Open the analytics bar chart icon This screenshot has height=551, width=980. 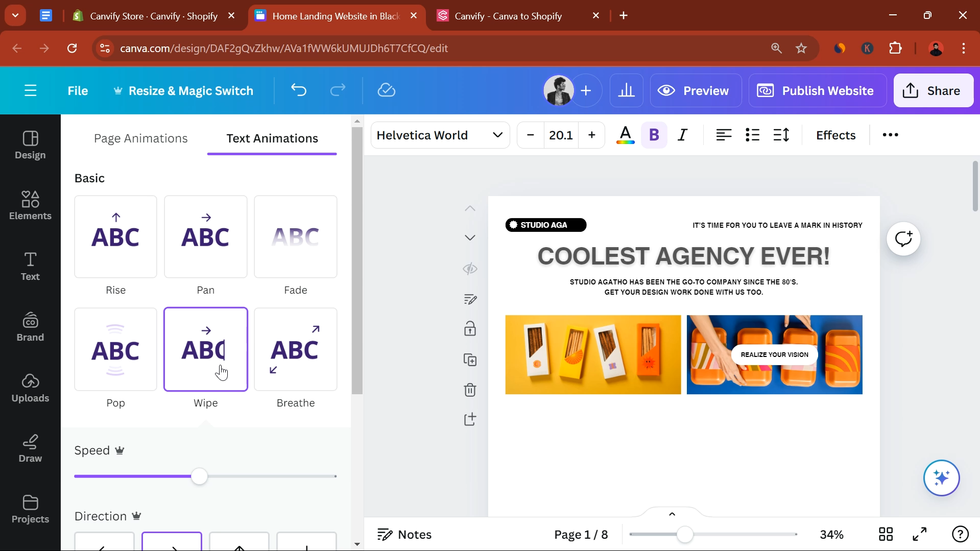click(626, 90)
